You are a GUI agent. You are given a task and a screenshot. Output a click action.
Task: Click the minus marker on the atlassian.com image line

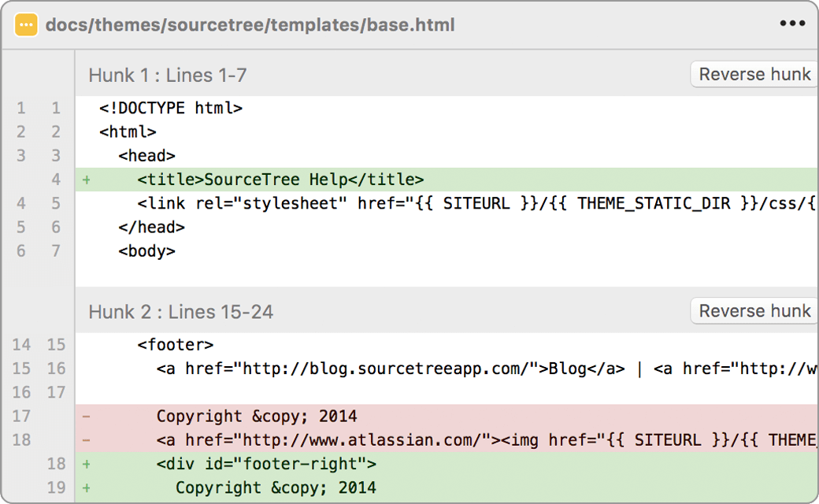pyautogui.click(x=86, y=439)
